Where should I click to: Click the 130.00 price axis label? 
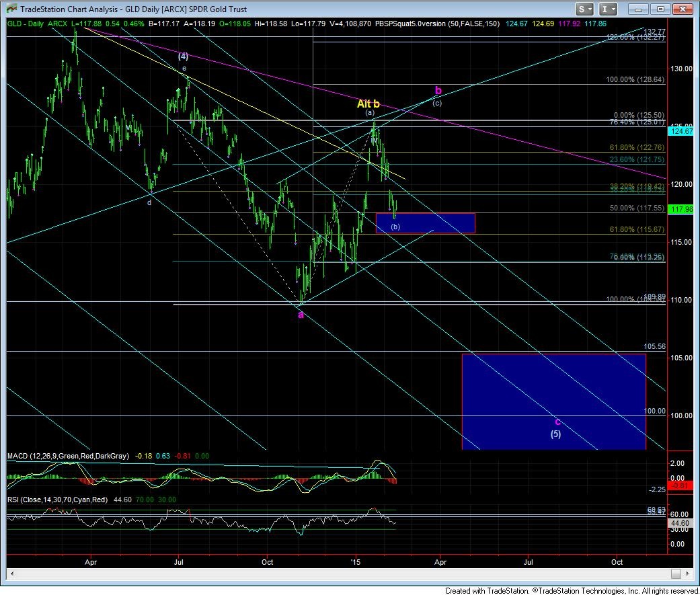[x=681, y=69]
